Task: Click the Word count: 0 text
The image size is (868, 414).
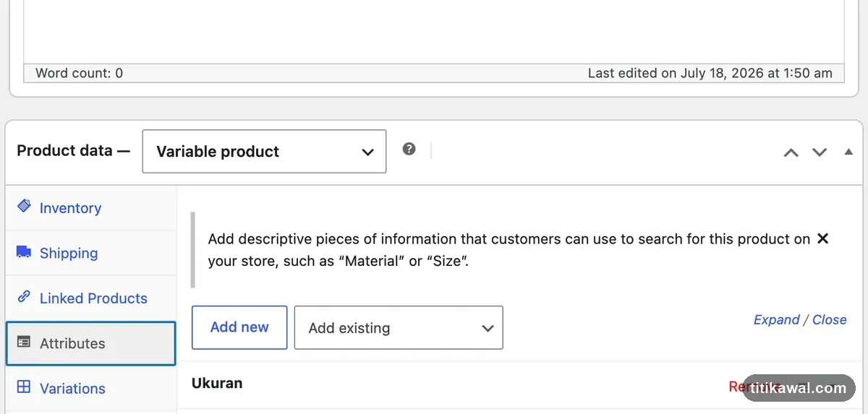Action: [x=79, y=73]
